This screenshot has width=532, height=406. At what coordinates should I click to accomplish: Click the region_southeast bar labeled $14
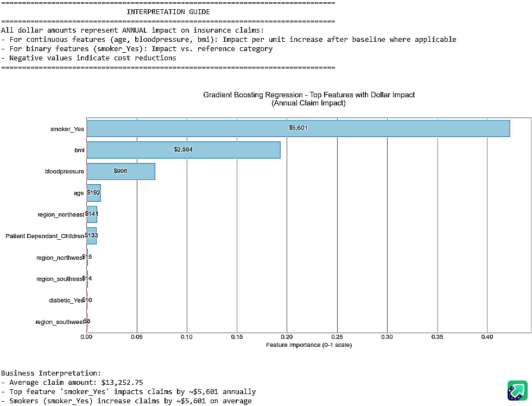(87, 278)
